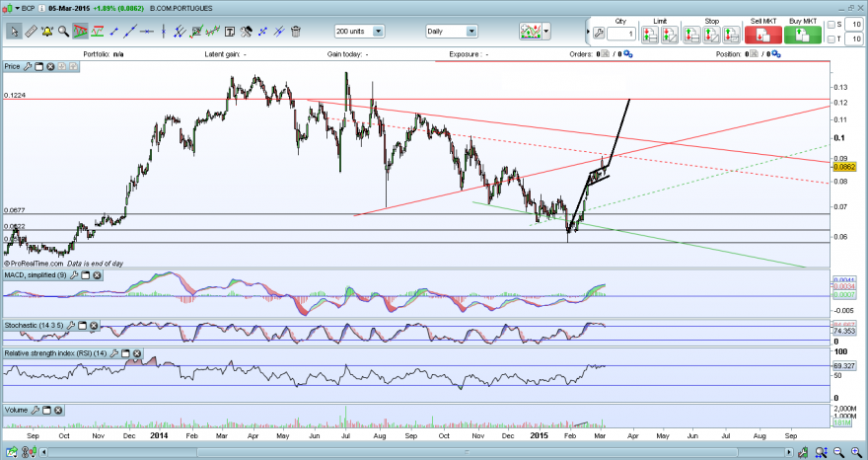
Task: Select the dashed blue line tool
Action: (263, 32)
